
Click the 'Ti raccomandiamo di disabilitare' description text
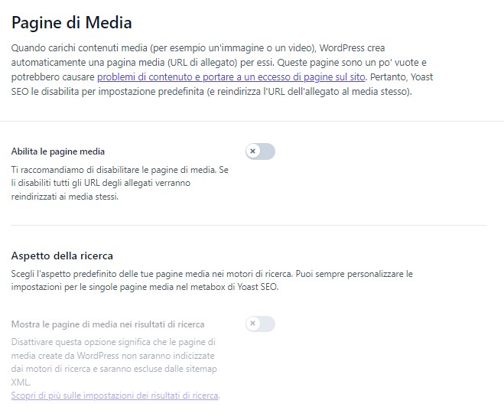tap(119, 183)
